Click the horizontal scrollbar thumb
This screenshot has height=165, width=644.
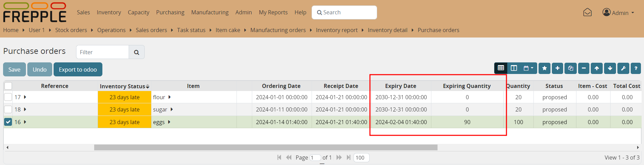click(x=266, y=147)
